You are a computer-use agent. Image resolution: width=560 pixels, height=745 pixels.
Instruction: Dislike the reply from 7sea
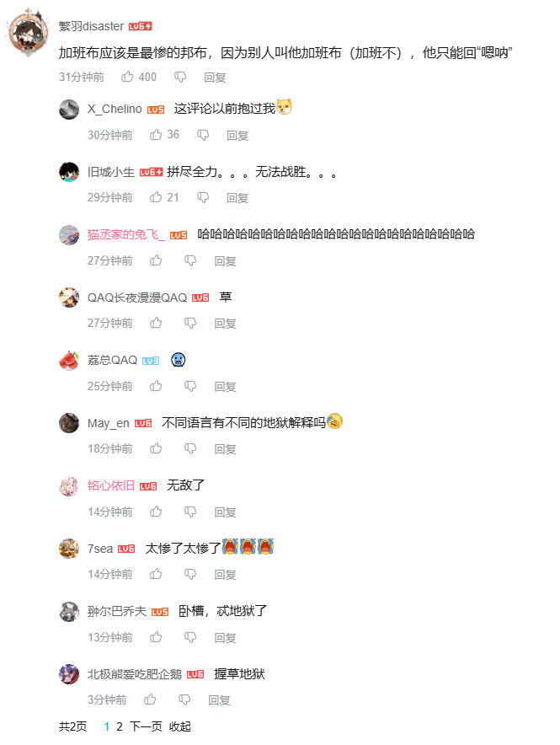point(190,575)
